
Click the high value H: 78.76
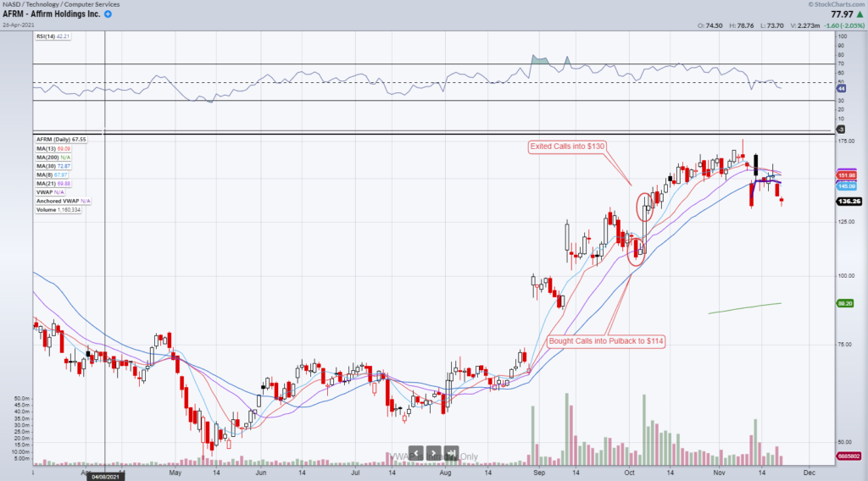pyautogui.click(x=742, y=25)
